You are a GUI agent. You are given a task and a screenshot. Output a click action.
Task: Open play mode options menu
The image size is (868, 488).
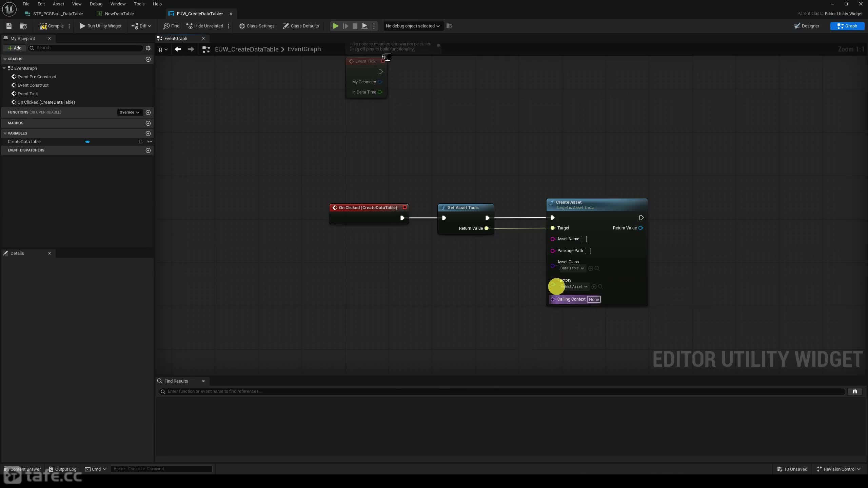click(374, 26)
